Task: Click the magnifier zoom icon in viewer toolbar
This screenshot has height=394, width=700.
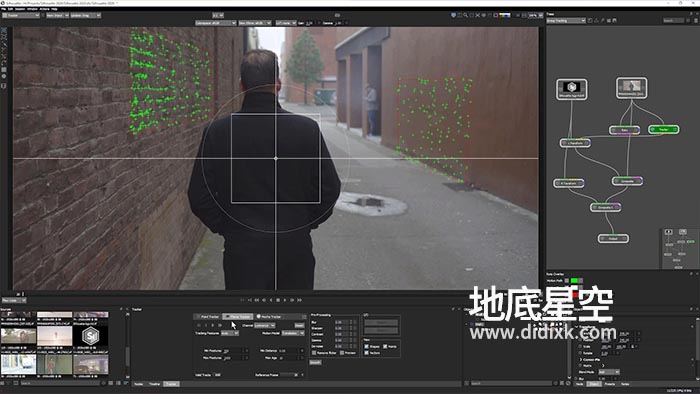Action: (x=465, y=15)
